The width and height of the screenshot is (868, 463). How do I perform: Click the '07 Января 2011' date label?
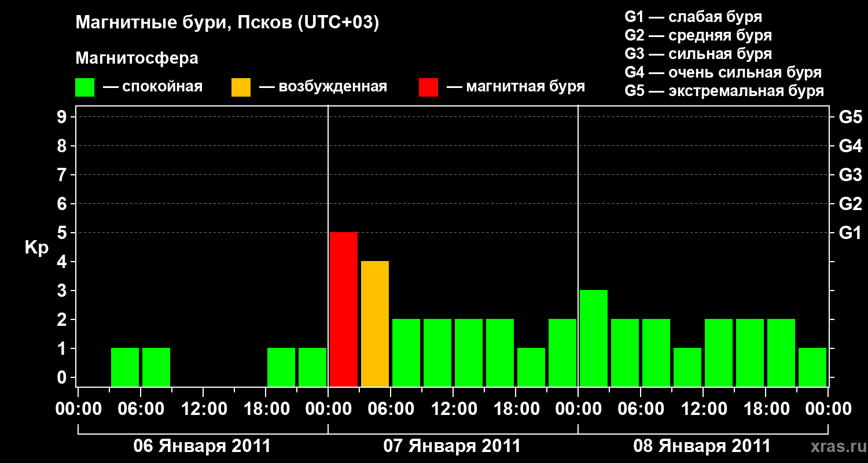pos(452,446)
